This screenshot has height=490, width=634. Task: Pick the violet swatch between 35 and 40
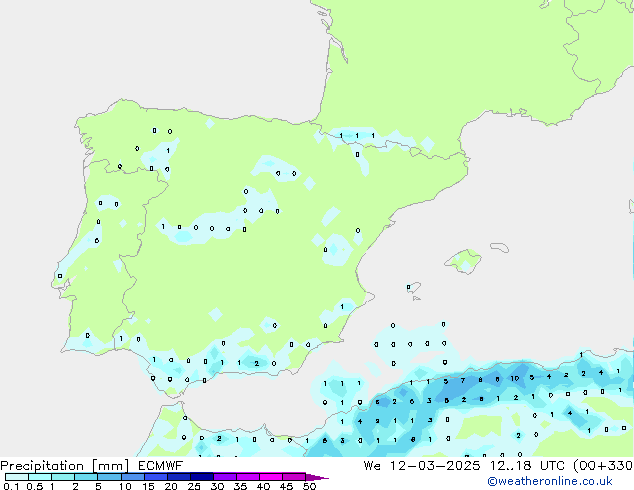247,477
